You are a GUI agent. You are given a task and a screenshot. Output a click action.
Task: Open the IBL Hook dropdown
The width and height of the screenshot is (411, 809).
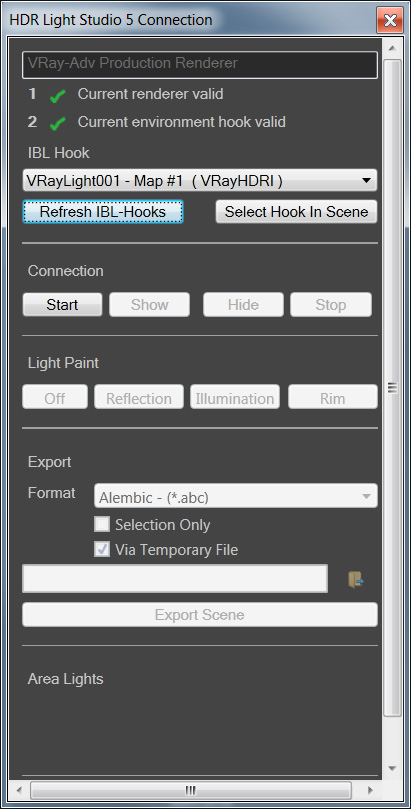coord(200,181)
